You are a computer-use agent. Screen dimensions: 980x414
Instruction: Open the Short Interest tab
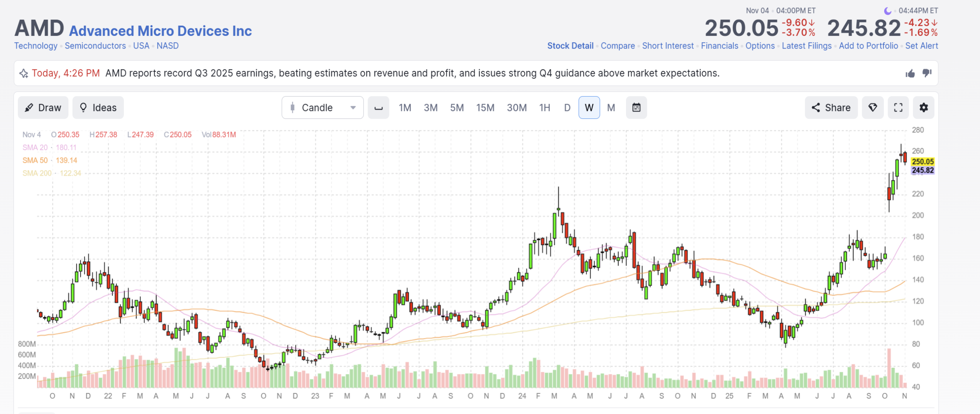point(667,46)
